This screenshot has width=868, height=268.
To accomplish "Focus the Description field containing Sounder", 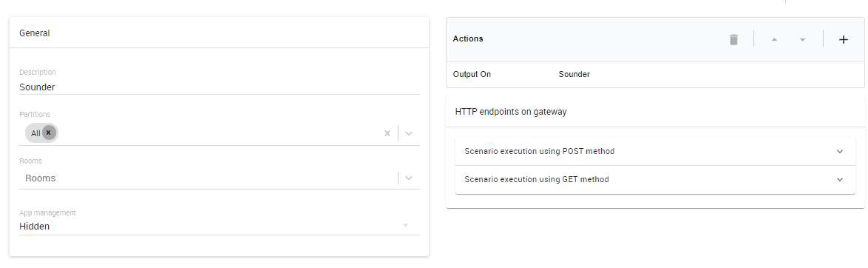I will click(219, 87).
